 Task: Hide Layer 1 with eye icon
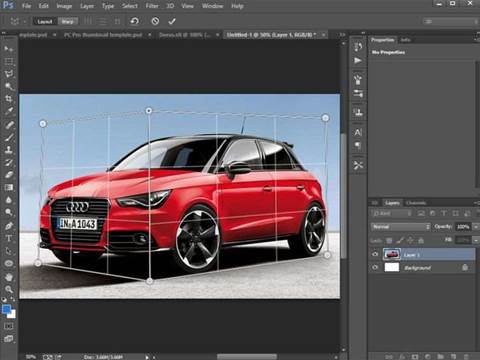(x=375, y=254)
